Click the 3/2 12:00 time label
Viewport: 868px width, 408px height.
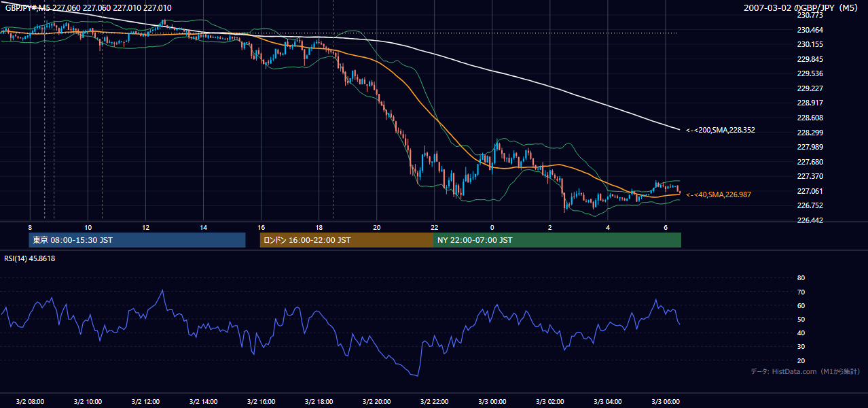[145, 401]
